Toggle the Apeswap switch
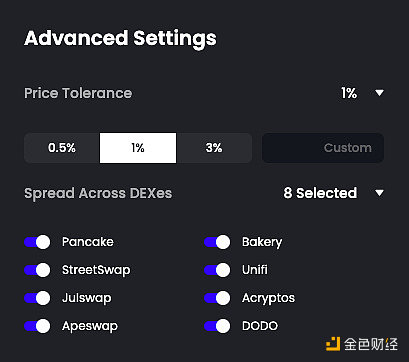Screen dimensions: 409x362 point(37,326)
